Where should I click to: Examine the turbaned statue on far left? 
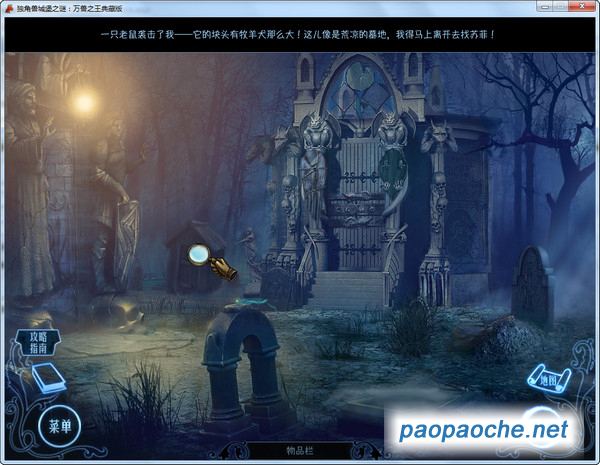tap(28, 188)
